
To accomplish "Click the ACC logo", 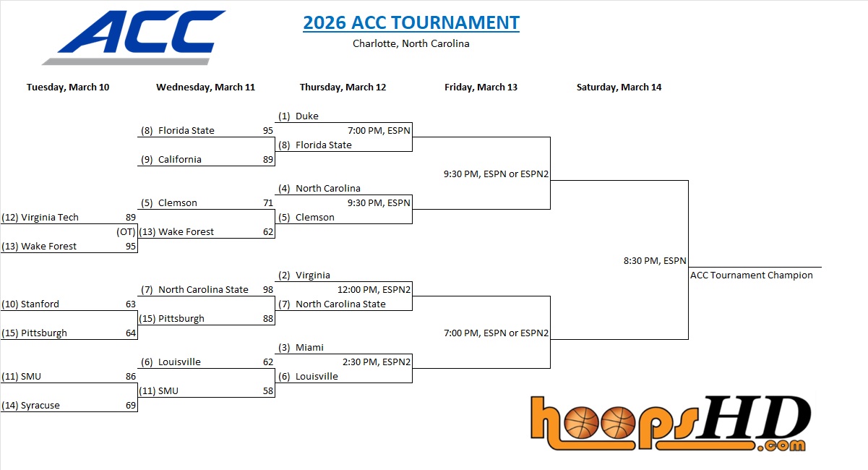I will point(134,37).
